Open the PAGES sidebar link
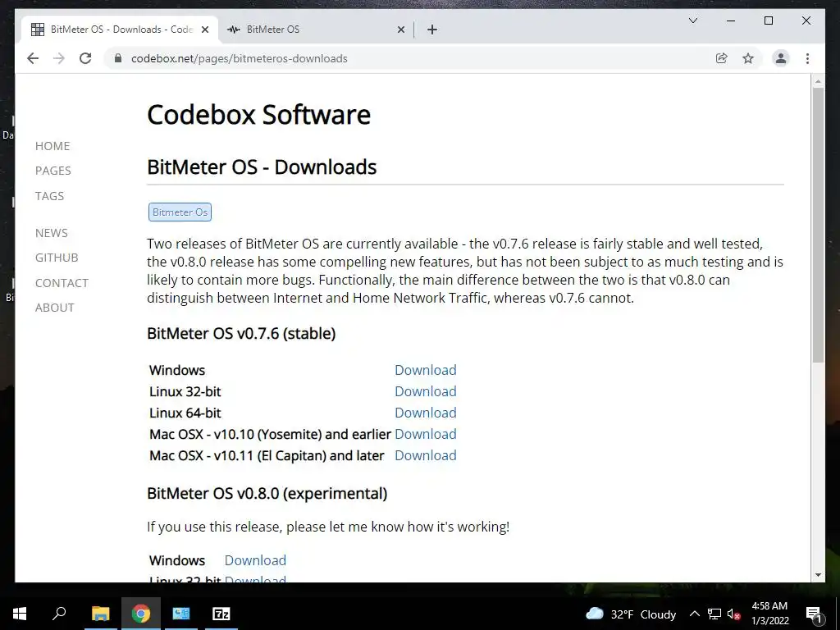This screenshot has width=840, height=630. click(x=53, y=171)
